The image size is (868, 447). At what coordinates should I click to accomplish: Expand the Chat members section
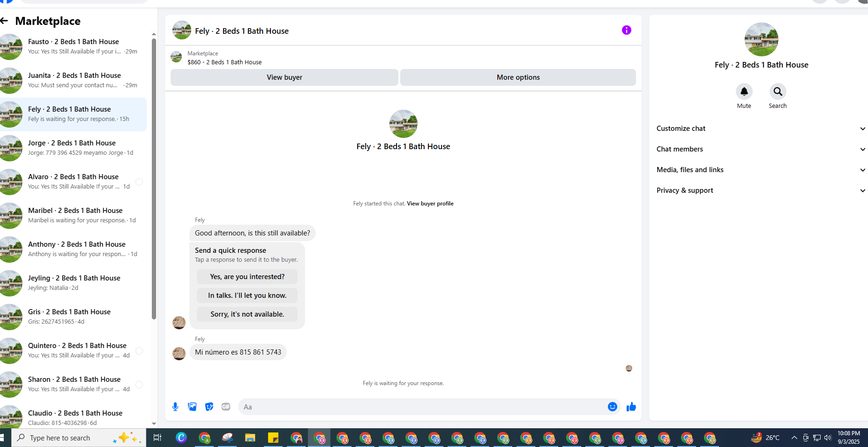(x=761, y=149)
